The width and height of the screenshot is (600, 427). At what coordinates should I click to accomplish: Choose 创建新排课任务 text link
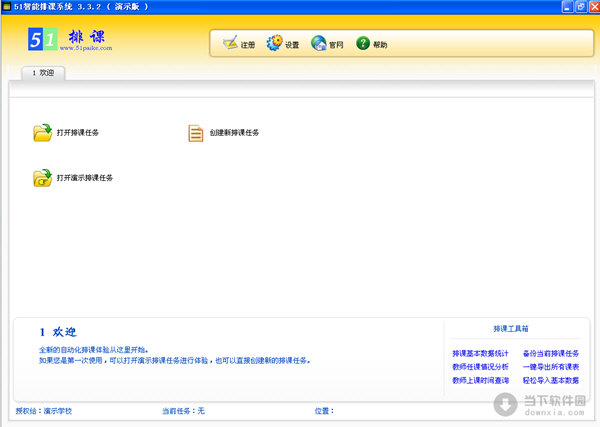pyautogui.click(x=234, y=133)
